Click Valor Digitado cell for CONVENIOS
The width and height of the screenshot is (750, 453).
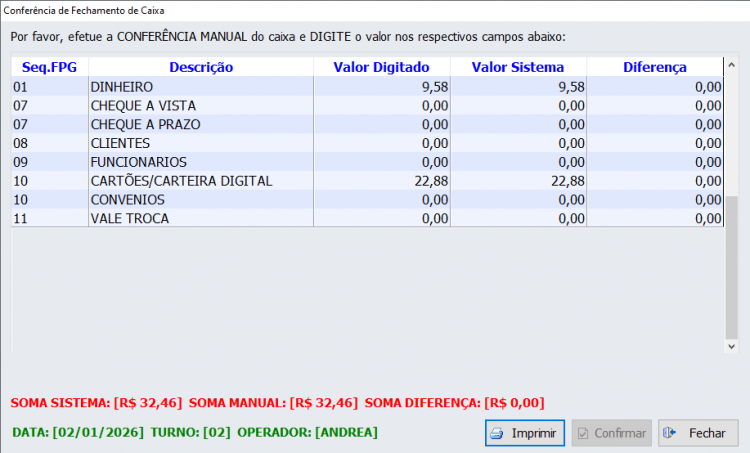[381, 199]
